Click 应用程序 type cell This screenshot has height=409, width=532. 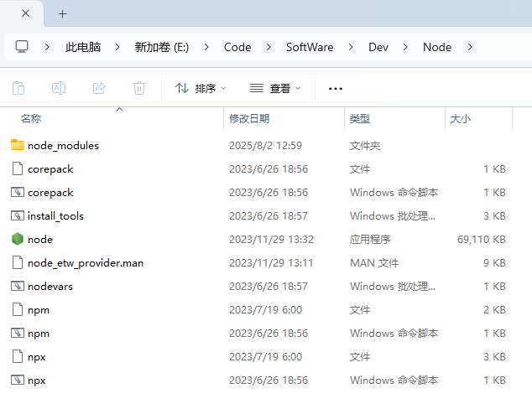pos(370,239)
